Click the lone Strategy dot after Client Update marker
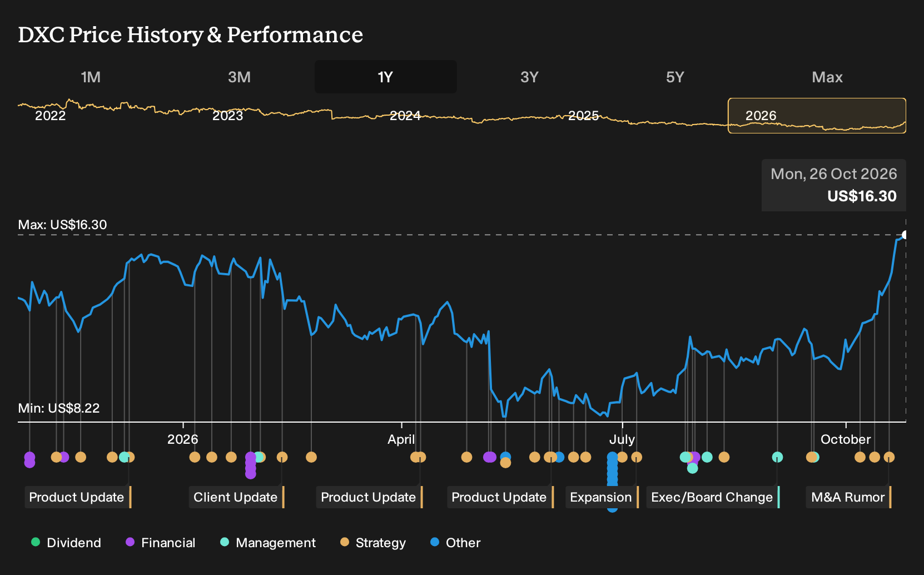Screen dimensions: 924x575 point(311,457)
